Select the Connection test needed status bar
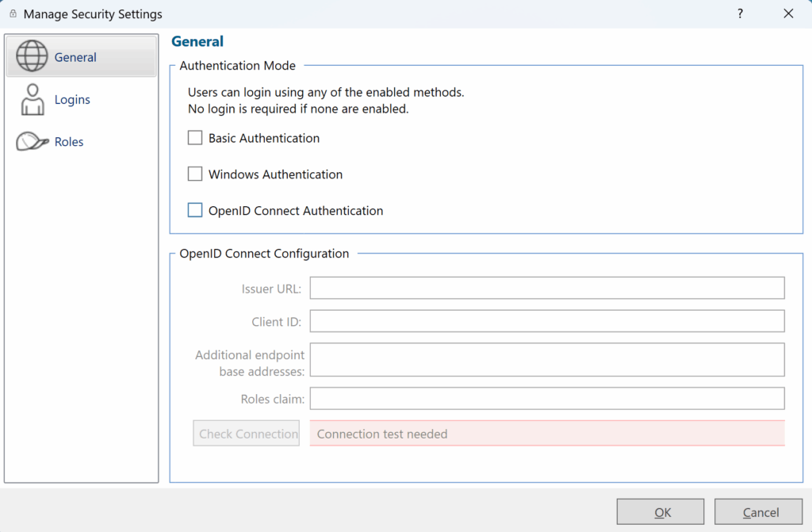812x532 pixels. tap(546, 434)
